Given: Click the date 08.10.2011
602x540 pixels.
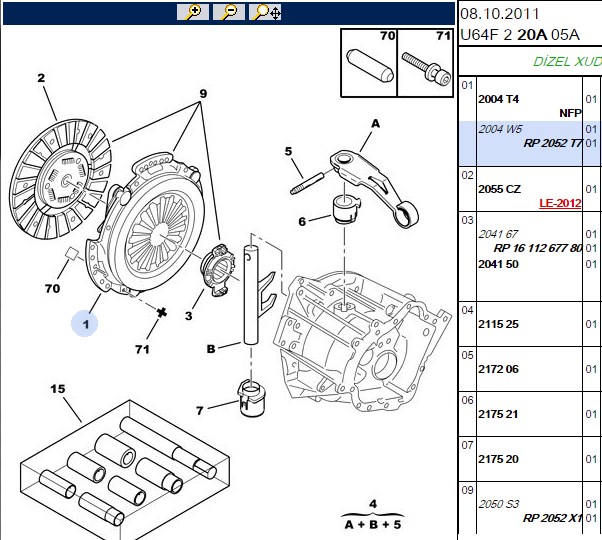Looking at the screenshot, I should [x=500, y=14].
